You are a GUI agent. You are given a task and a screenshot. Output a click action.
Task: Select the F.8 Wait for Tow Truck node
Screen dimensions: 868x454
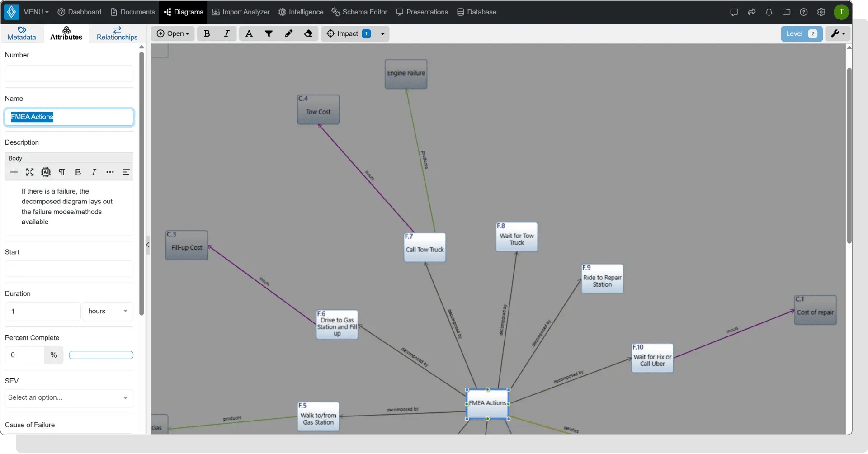(517, 237)
